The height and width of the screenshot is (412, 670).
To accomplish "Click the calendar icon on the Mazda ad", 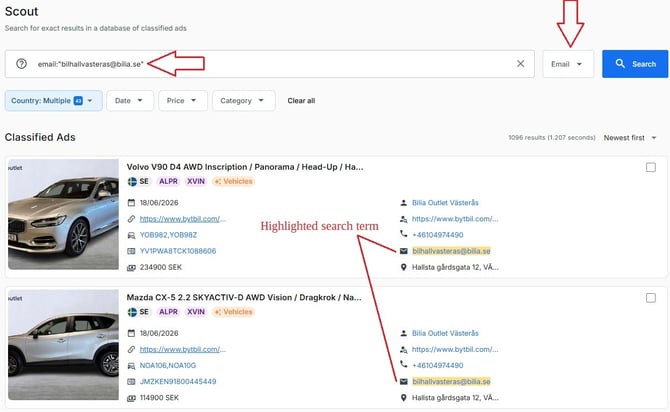I will 131,333.
